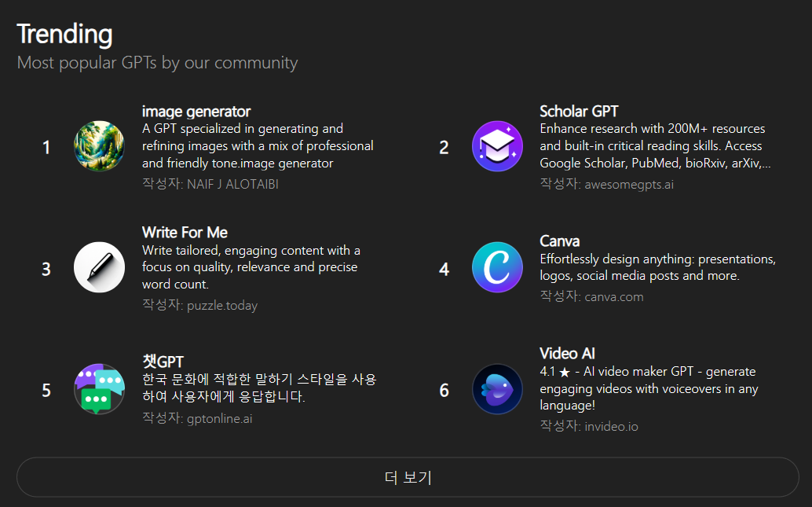Click description "Enhance research with 200M+ resources"
The width and height of the screenshot is (812, 507).
coord(656,145)
